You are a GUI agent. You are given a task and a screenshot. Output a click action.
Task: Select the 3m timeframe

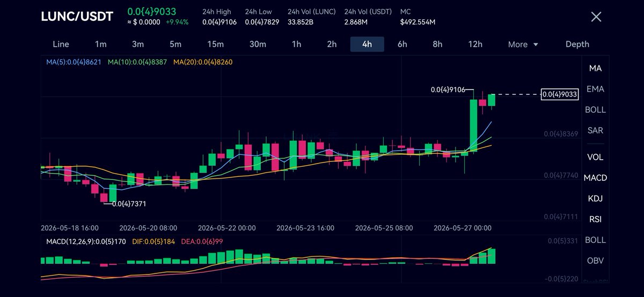click(138, 44)
